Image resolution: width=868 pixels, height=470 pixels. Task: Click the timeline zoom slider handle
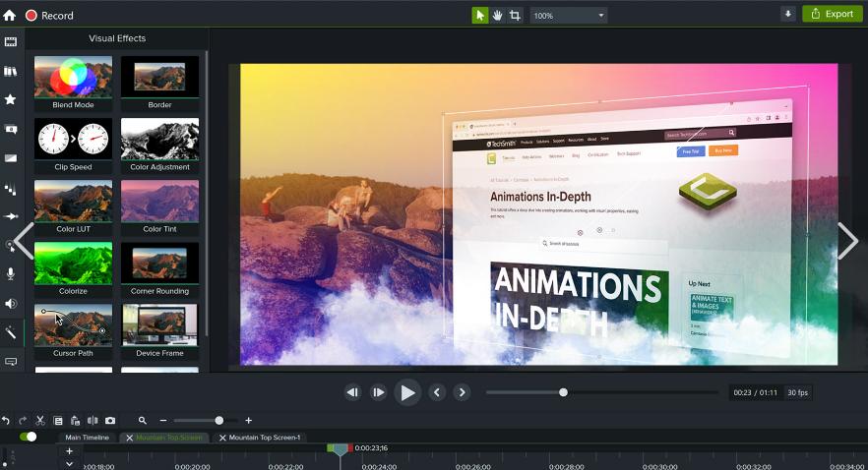(x=219, y=421)
